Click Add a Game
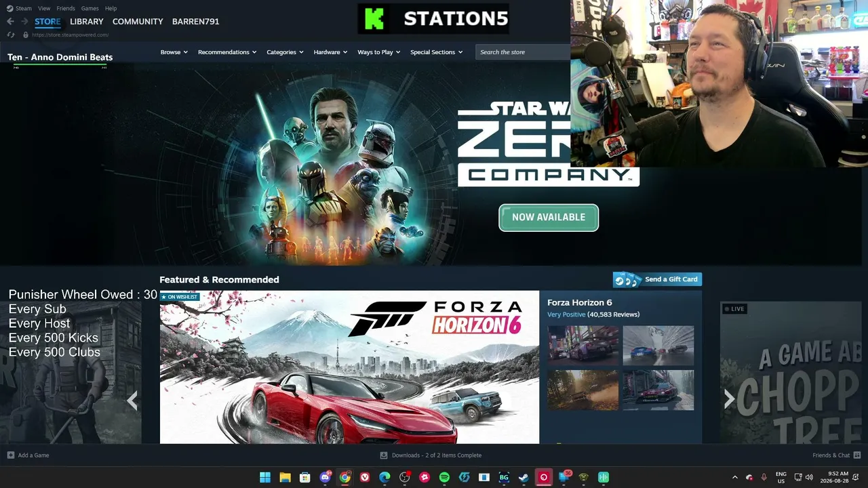This screenshot has width=868, height=488. tap(28, 455)
